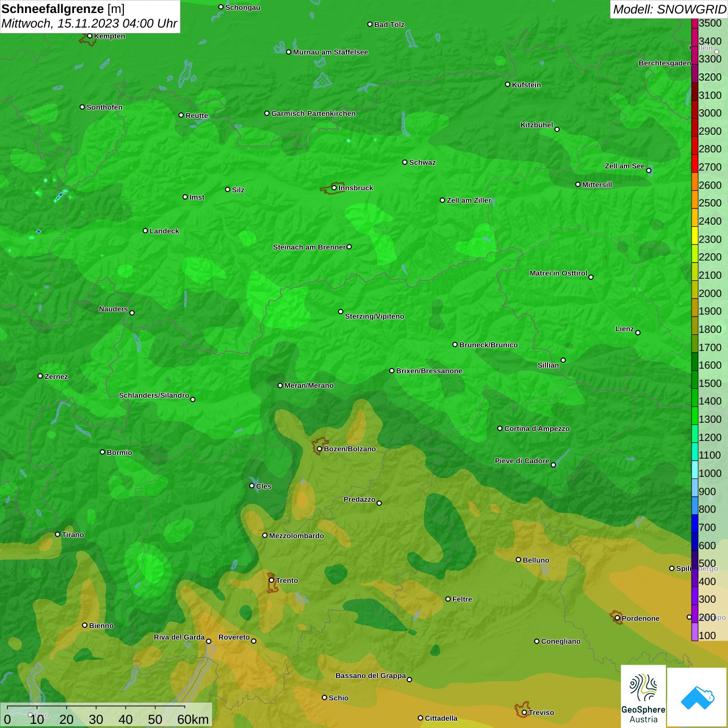Image resolution: width=728 pixels, height=728 pixels.
Task: Click the Landeck location dot
Action: (x=145, y=230)
